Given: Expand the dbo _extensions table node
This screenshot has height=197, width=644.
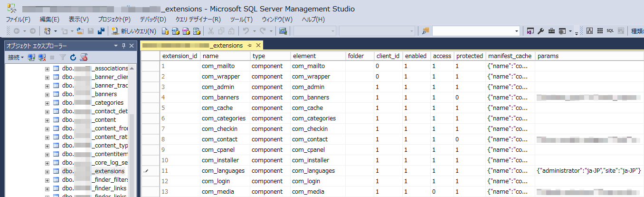Looking at the screenshot, I should click(x=47, y=171).
